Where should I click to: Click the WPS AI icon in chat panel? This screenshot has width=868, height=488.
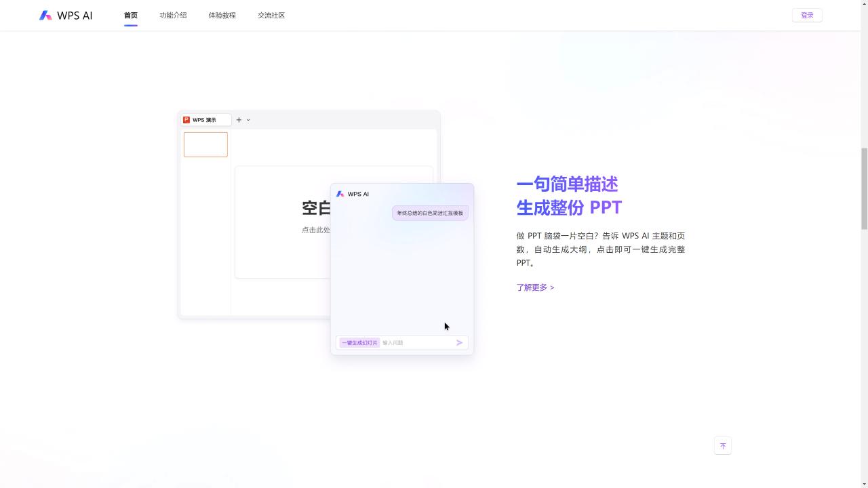[x=340, y=194]
